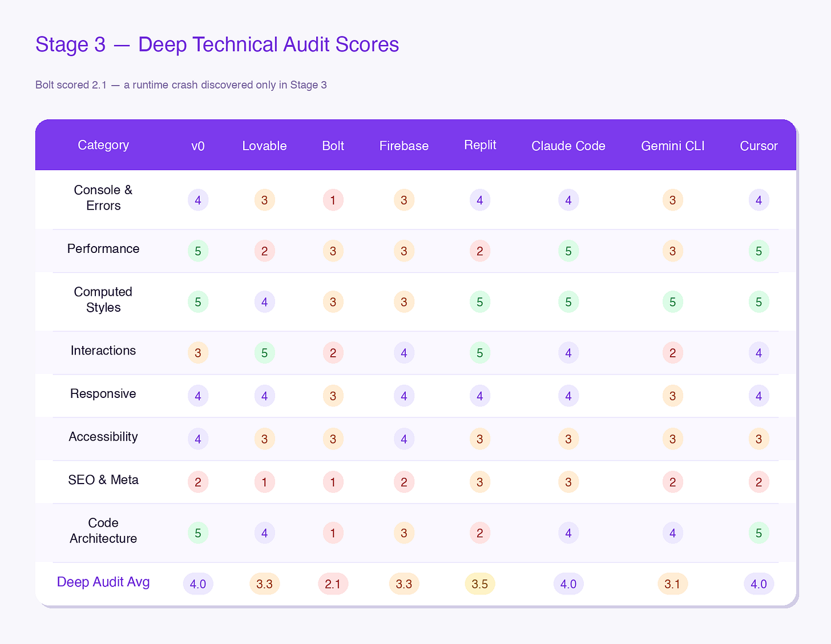The image size is (831, 644).
Task: Click the Console & Errors row label
Action: 103,198
